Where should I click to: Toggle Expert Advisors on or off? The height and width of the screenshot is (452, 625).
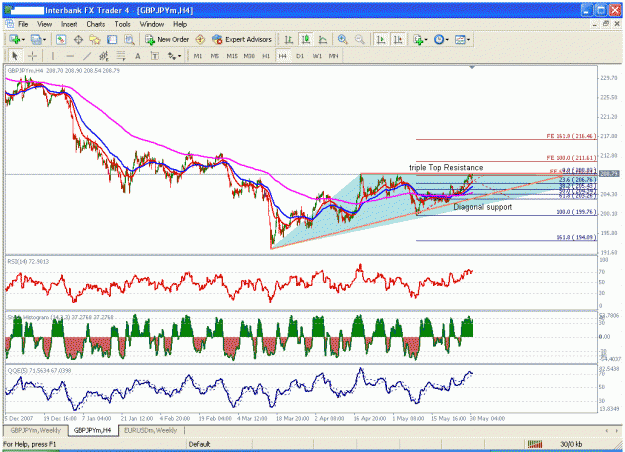[x=242, y=39]
